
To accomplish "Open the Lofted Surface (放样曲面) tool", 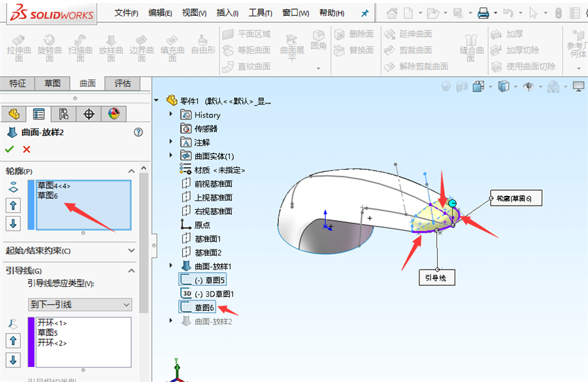I will [x=111, y=48].
